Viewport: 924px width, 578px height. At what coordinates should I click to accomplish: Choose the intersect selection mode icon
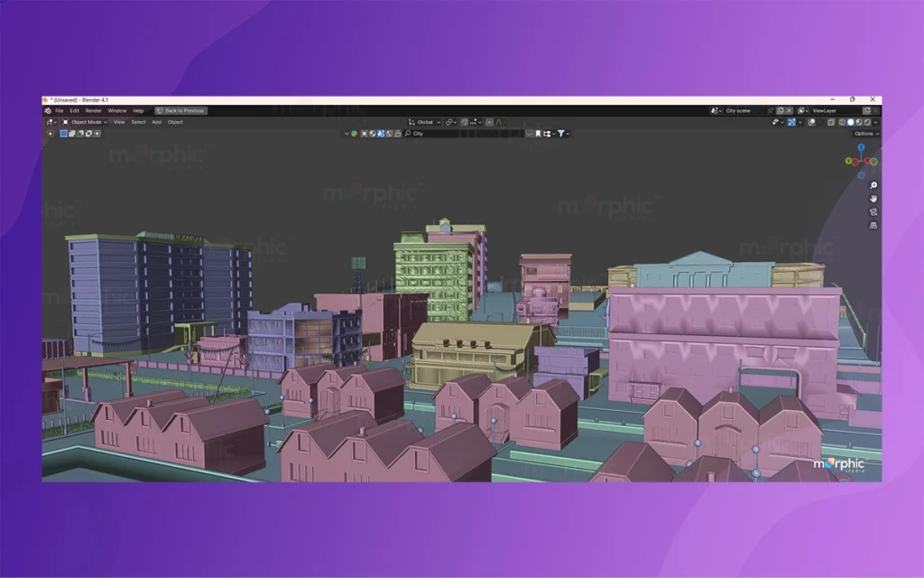tap(97, 134)
